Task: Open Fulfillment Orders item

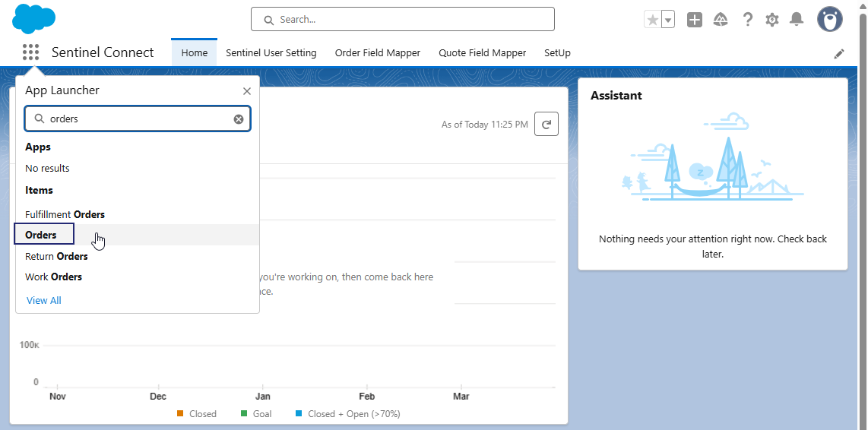Action: pos(65,214)
